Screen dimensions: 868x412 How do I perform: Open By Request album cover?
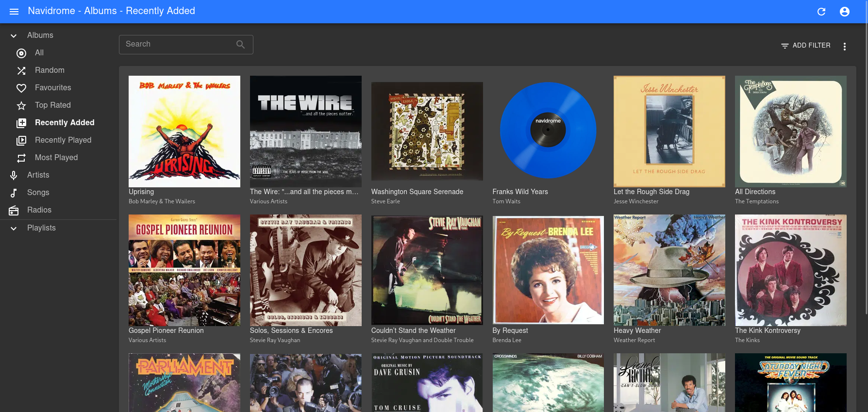[548, 270]
